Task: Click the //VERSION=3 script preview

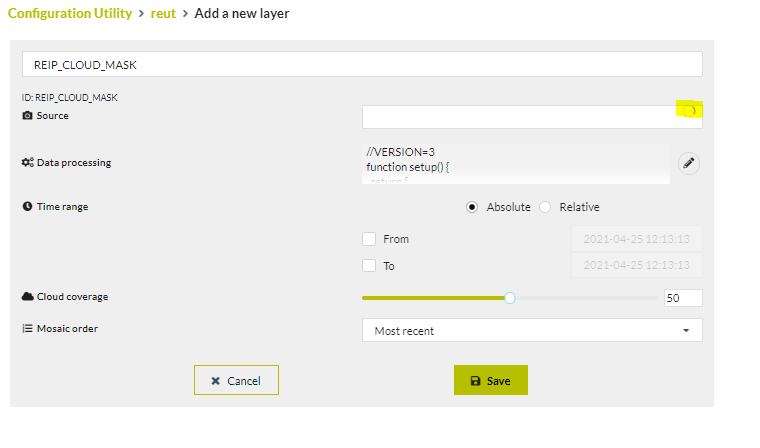Action: [x=516, y=164]
